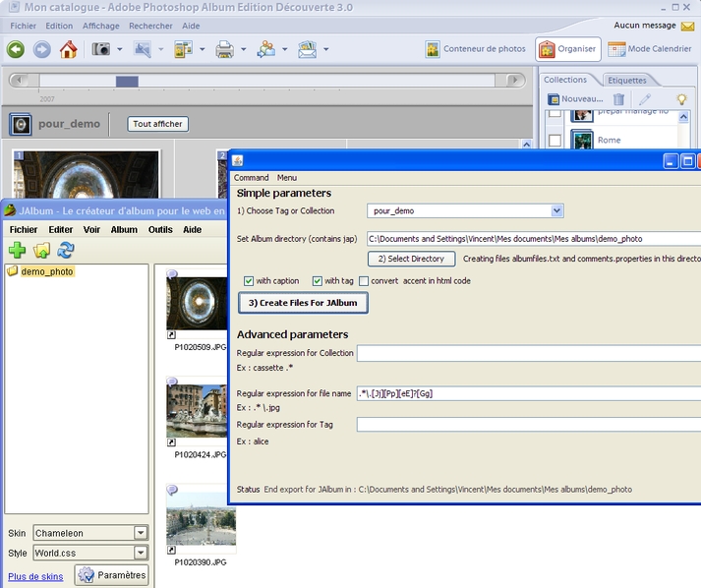Open the Style World.css dropdown

pyautogui.click(x=141, y=554)
